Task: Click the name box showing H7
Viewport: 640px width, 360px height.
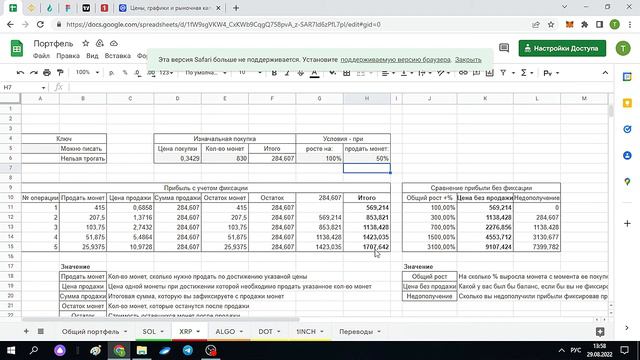Action: [24, 87]
